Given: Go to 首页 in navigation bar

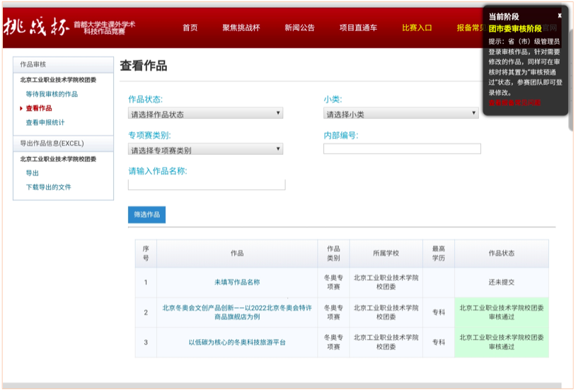Looking at the screenshot, I should click(x=190, y=28).
